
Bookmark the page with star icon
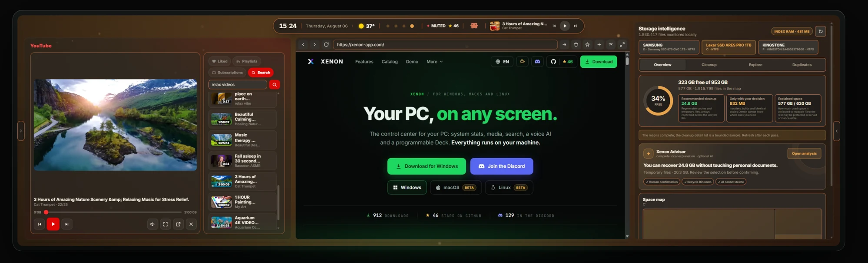[588, 45]
